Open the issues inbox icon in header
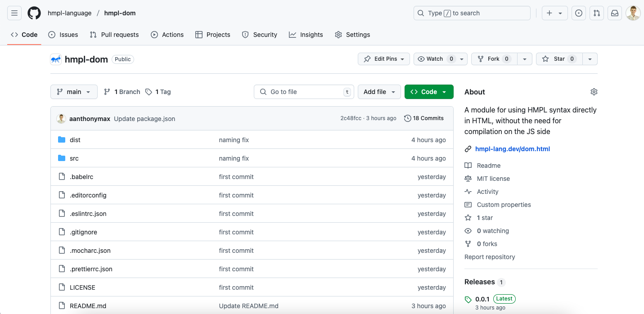The height and width of the screenshot is (314, 644). coord(579,13)
